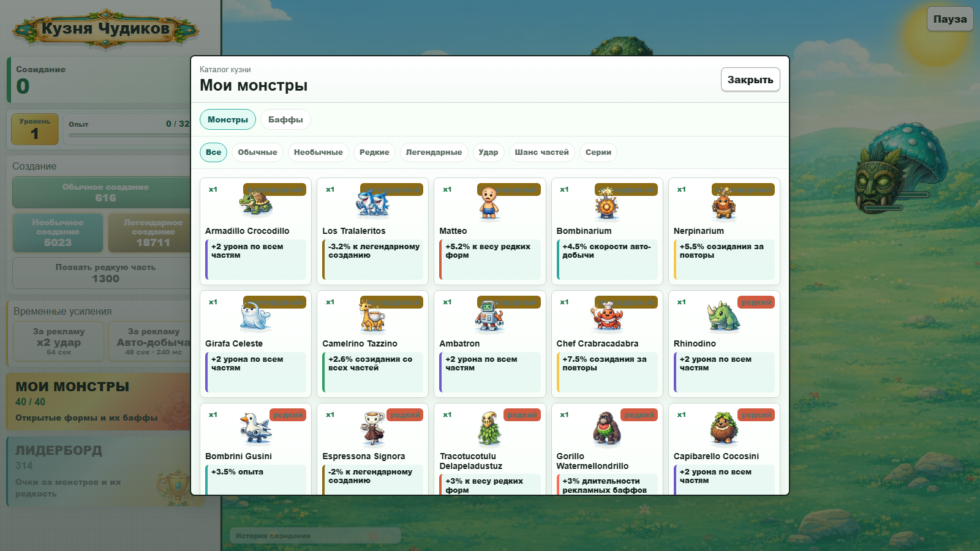Select the Все filter
The height and width of the screenshot is (551, 980).
pos(213,152)
